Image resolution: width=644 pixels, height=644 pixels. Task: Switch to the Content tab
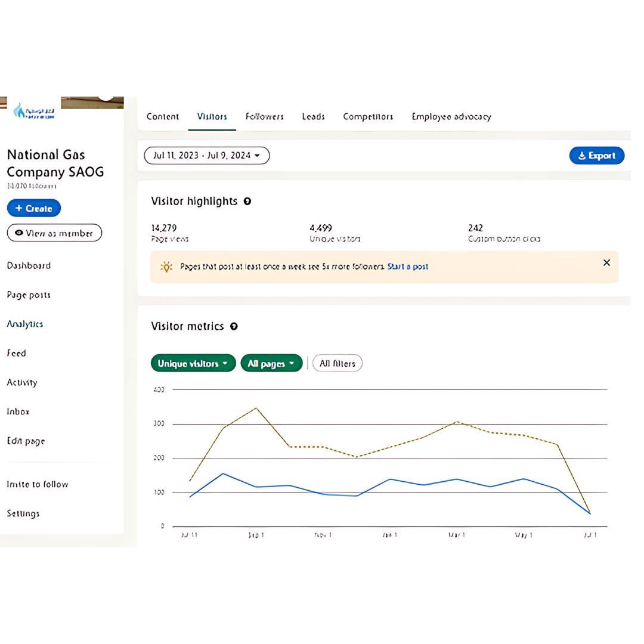tap(162, 117)
